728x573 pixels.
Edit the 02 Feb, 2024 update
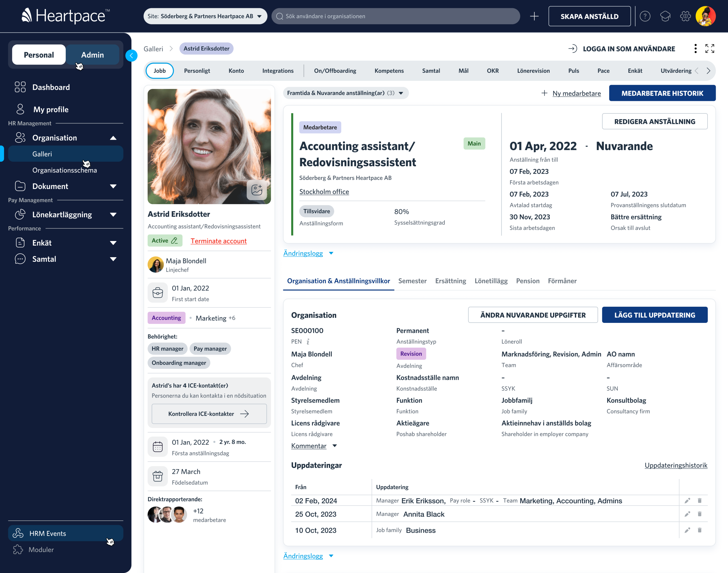[x=687, y=501]
